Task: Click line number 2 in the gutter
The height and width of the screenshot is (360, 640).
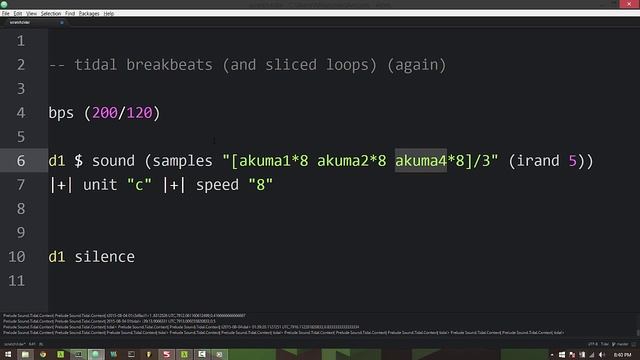Action: coord(21,65)
